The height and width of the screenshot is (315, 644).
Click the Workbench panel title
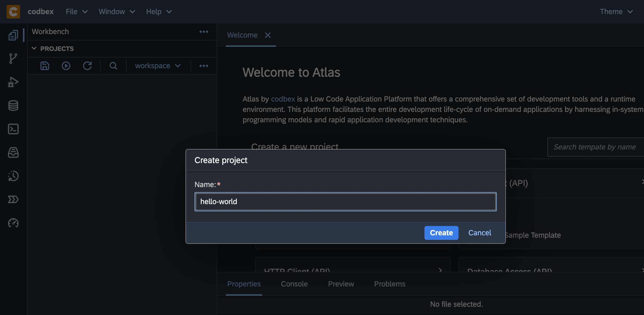50,32
